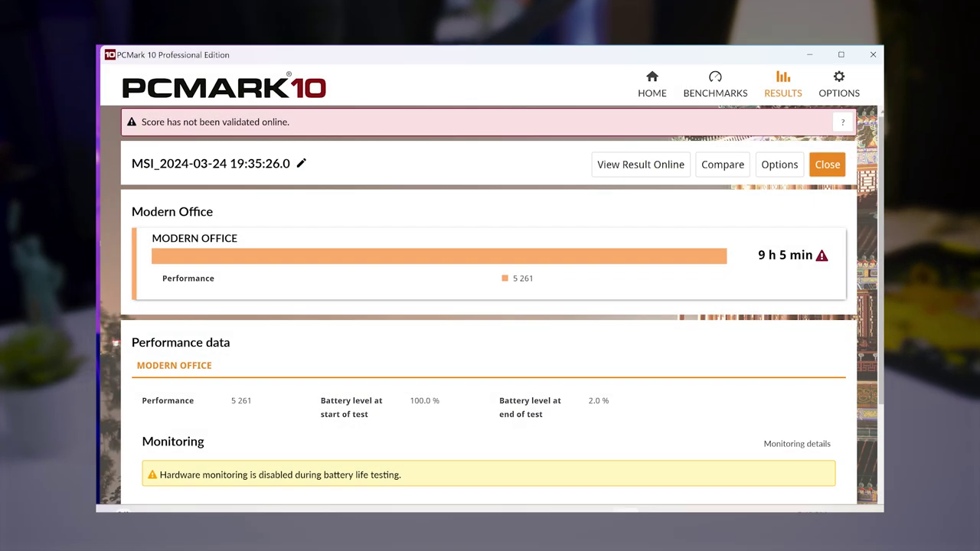980x551 pixels.
Task: Select the MODERN OFFICE performance data tab
Action: click(174, 366)
